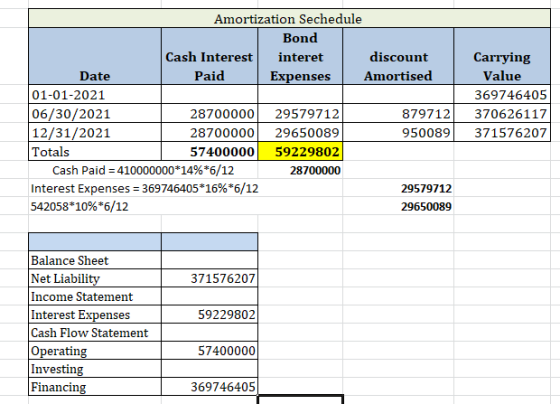Click the '542058*10%*6/12' formula note
The height and width of the screenshot is (404, 560).
click(x=79, y=206)
